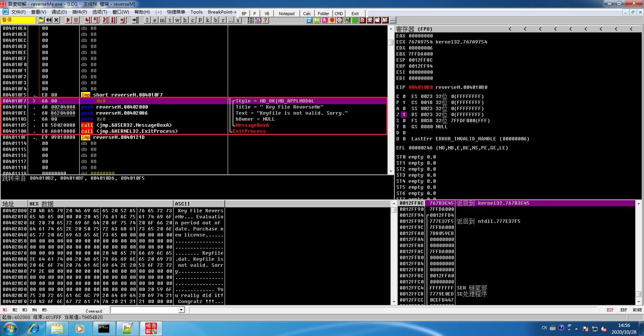Screen dimensions: 644x336
Task: Click the Open file folder icon
Action: coord(41,20)
